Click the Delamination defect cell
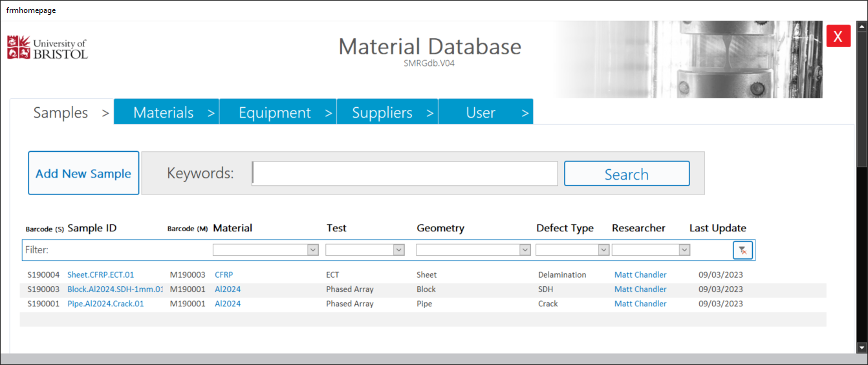Viewport: 868px width, 365px height. [562, 275]
